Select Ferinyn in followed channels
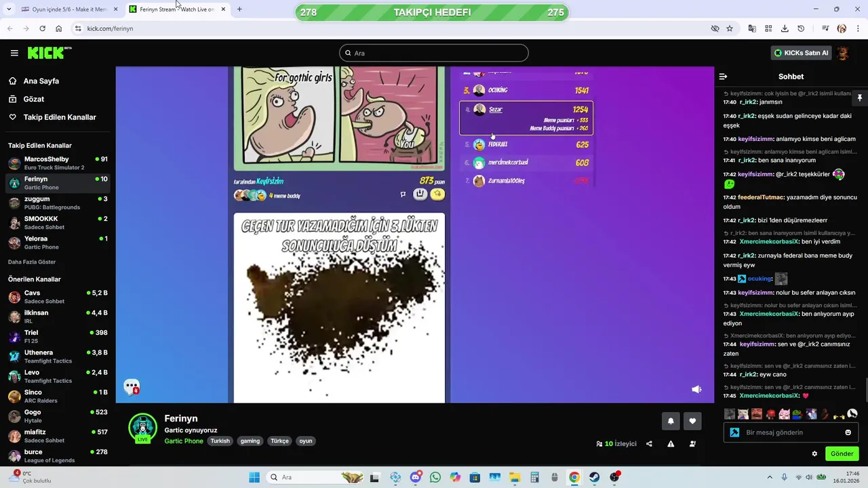Image resolution: width=868 pixels, height=488 pixels. click(x=58, y=183)
